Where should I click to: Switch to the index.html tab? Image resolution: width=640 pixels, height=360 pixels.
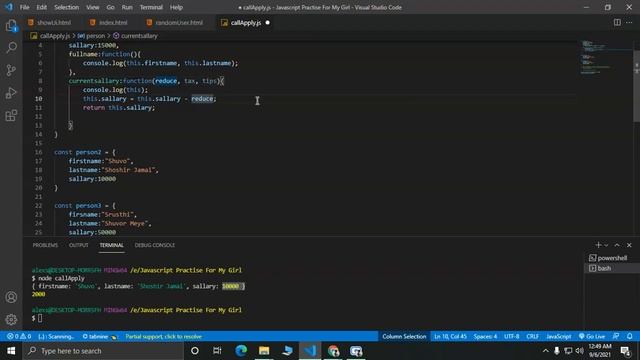point(109,22)
